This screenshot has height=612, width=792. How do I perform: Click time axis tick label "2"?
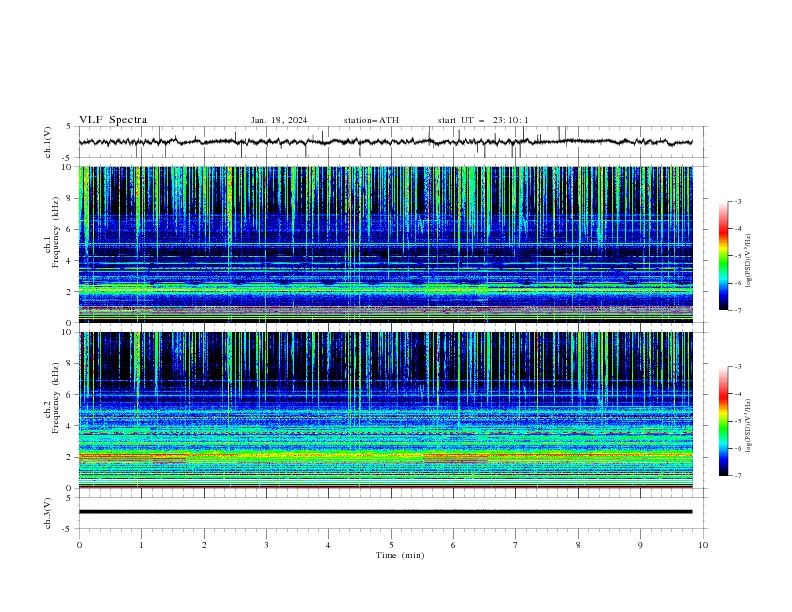point(204,545)
